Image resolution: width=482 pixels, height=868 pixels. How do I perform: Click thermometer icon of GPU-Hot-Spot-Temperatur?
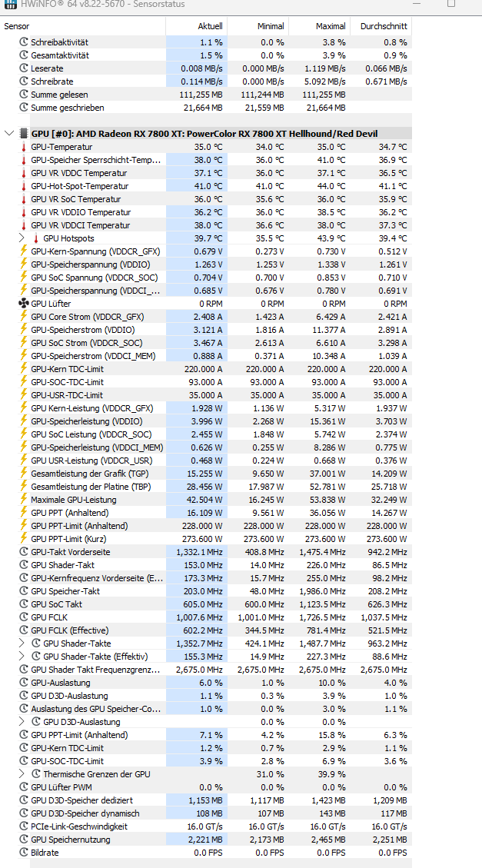[x=24, y=186]
